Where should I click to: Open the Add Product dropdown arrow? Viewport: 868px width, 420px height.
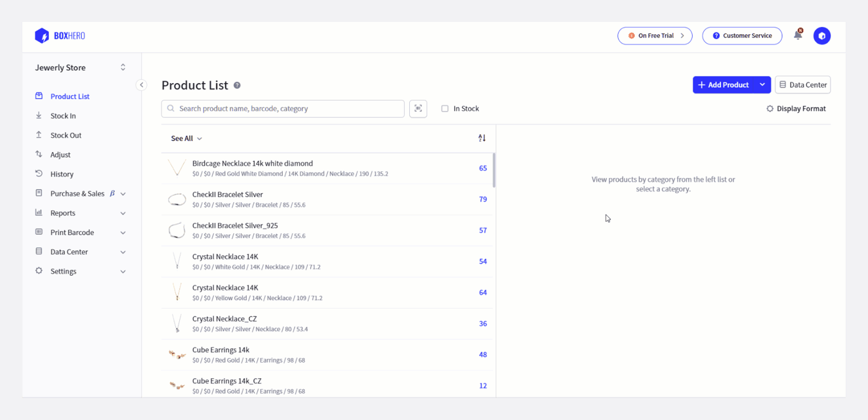click(x=762, y=85)
